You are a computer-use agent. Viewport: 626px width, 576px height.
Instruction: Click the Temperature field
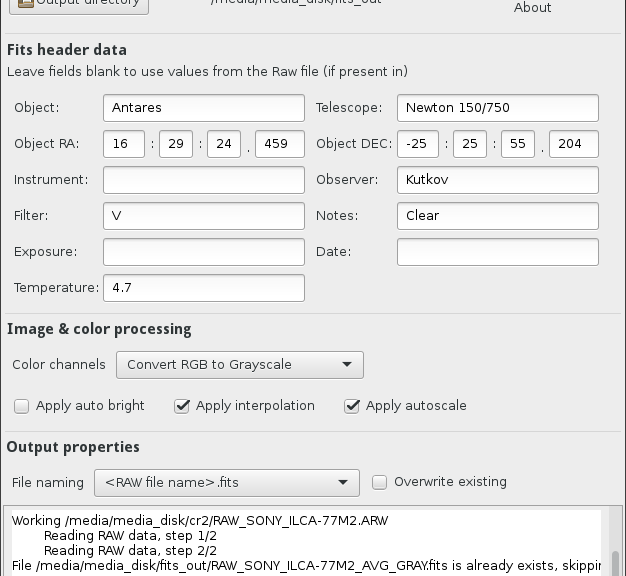click(x=203, y=288)
